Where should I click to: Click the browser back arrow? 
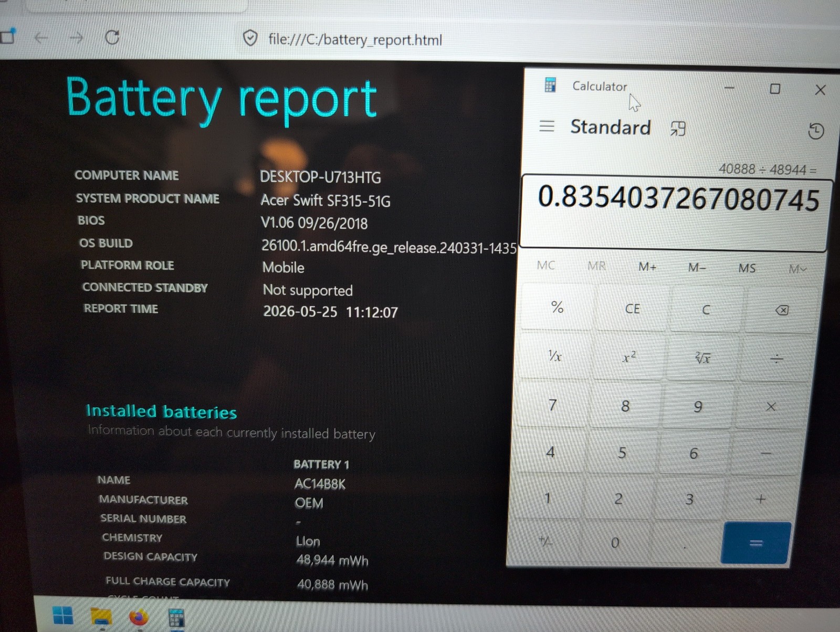coord(41,37)
